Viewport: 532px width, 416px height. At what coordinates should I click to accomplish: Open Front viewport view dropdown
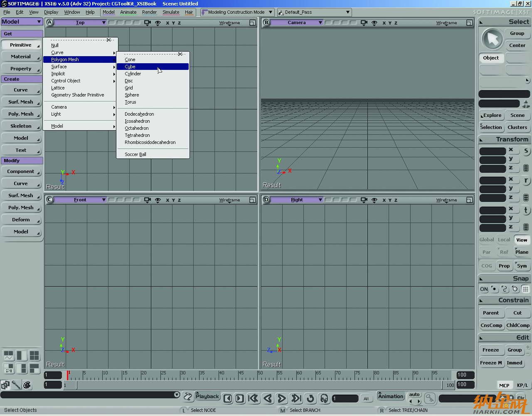pos(81,200)
